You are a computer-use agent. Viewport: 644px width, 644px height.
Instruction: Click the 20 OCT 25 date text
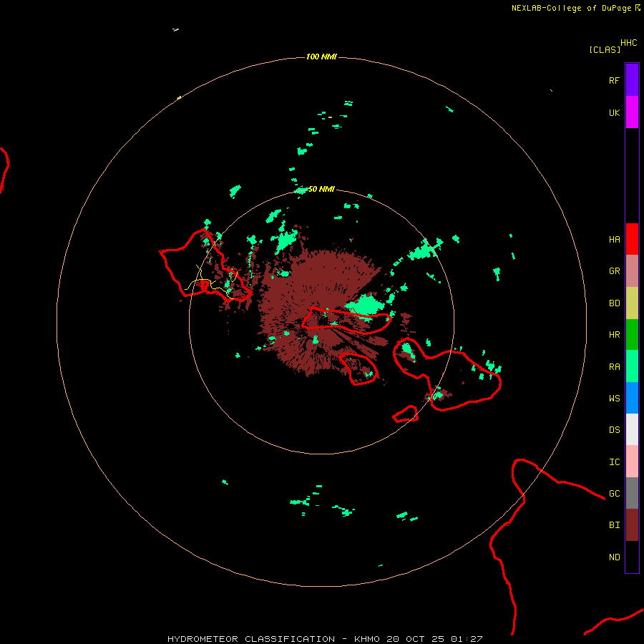tap(416, 639)
